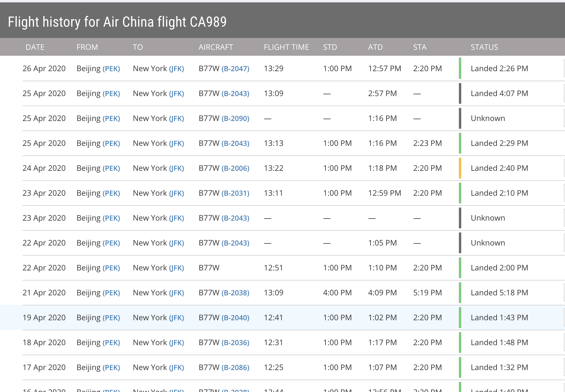The width and height of the screenshot is (565, 392).
Task: Open aircraft registration B-2047 link
Action: [x=235, y=69]
